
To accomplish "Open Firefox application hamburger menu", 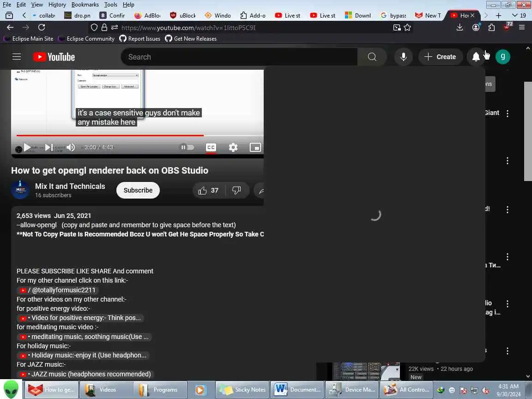I will pyautogui.click(x=522, y=28).
